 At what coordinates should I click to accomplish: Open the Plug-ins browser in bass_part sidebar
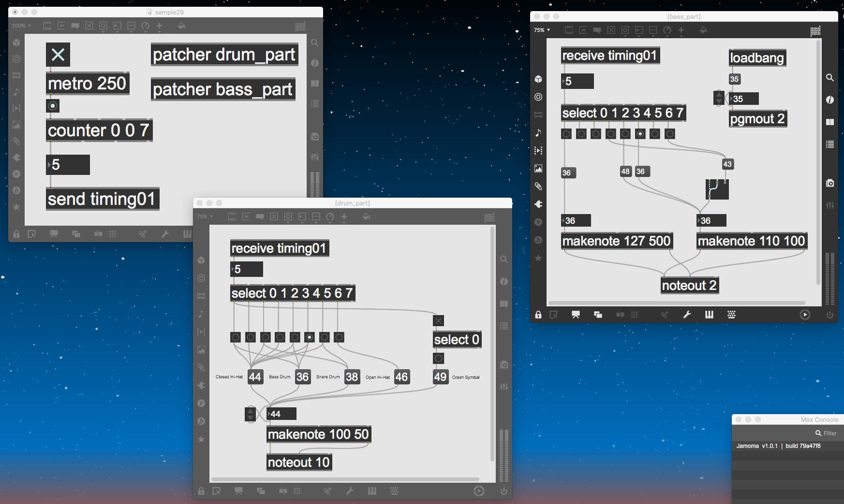[538, 204]
